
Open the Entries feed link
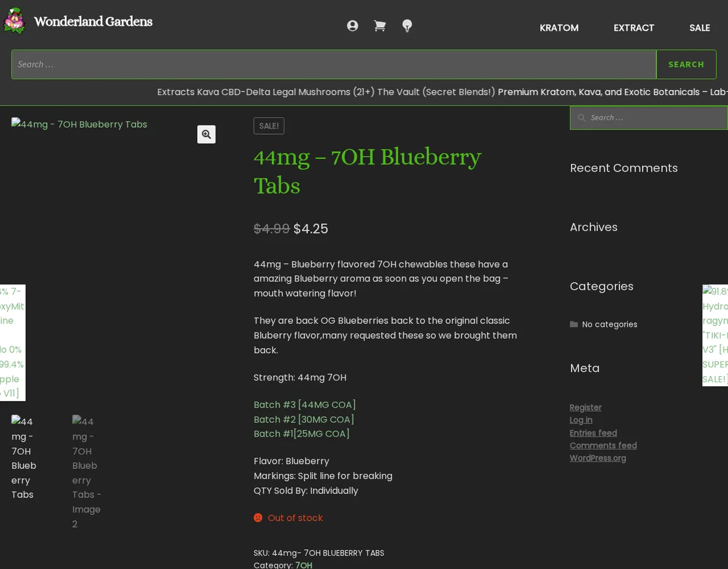click(593, 433)
